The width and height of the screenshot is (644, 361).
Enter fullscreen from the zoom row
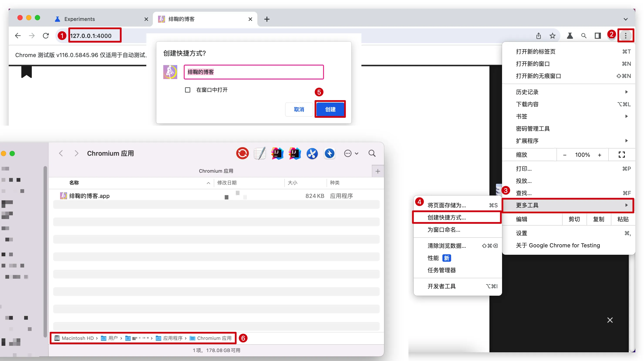point(622,155)
